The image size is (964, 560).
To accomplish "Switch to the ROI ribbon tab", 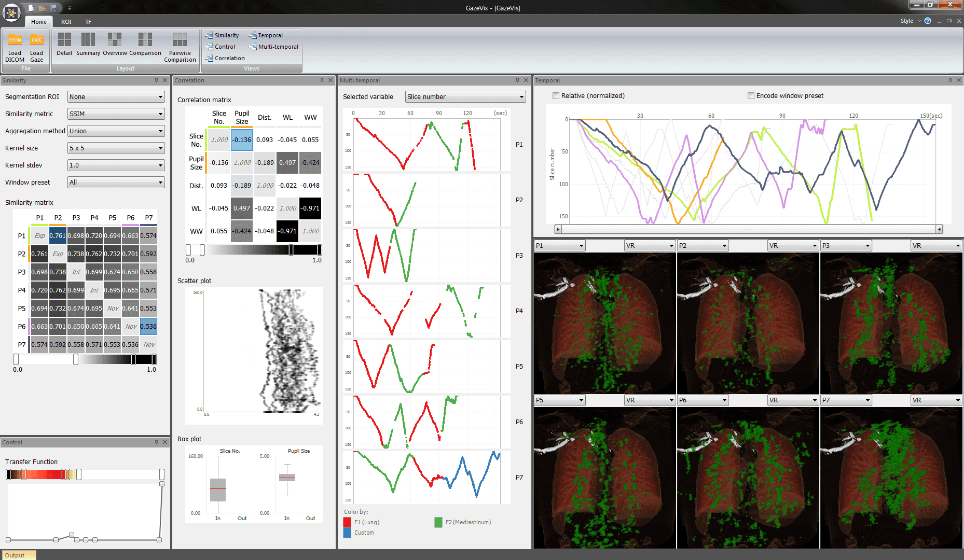I will tap(66, 22).
